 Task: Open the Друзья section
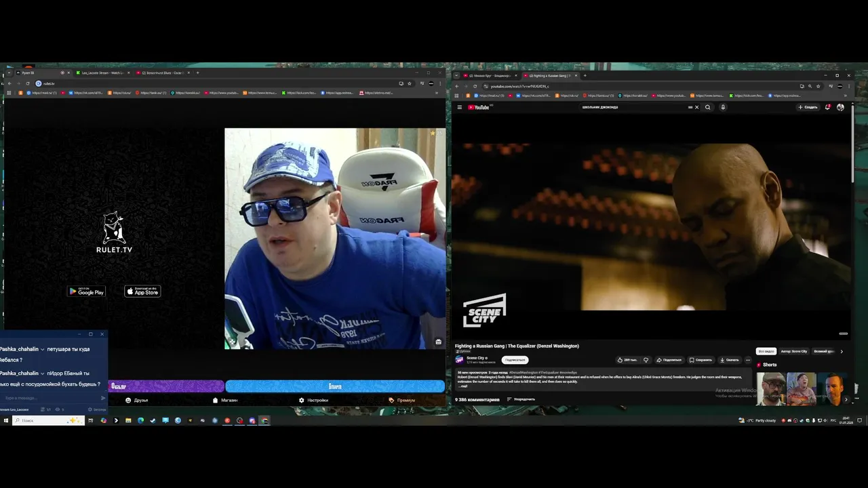pyautogui.click(x=136, y=400)
